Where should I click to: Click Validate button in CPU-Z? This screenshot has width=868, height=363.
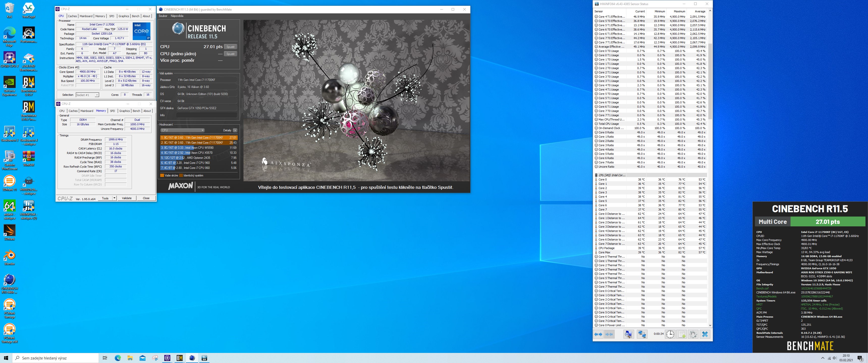click(x=127, y=198)
